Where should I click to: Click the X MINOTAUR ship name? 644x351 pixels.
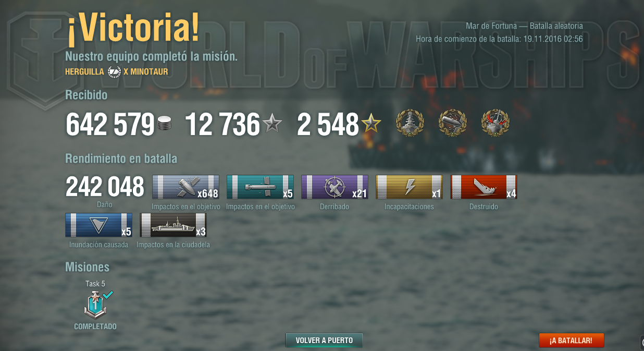146,72
